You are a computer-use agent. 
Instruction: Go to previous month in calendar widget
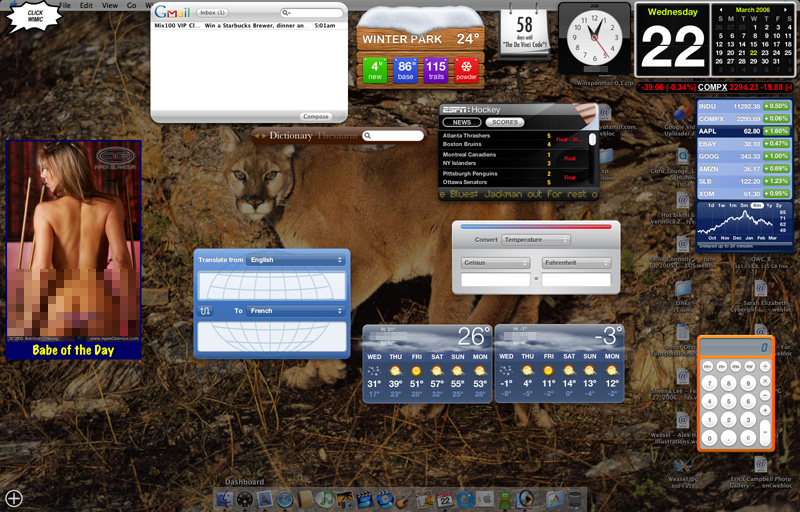(720, 10)
